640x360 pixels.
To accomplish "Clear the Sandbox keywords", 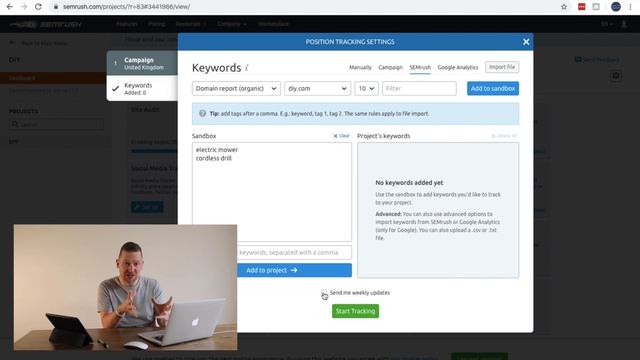I will tap(342, 136).
